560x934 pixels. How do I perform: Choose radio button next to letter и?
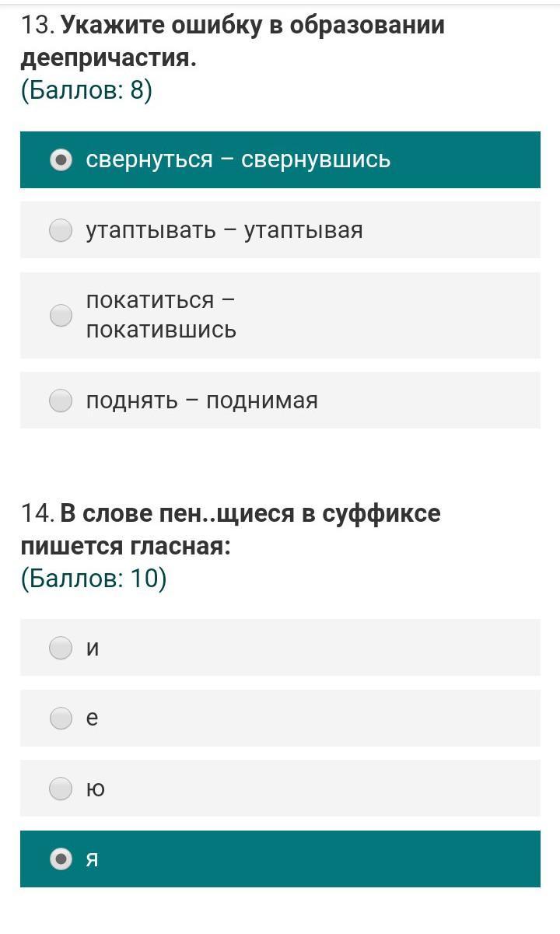click(61, 647)
